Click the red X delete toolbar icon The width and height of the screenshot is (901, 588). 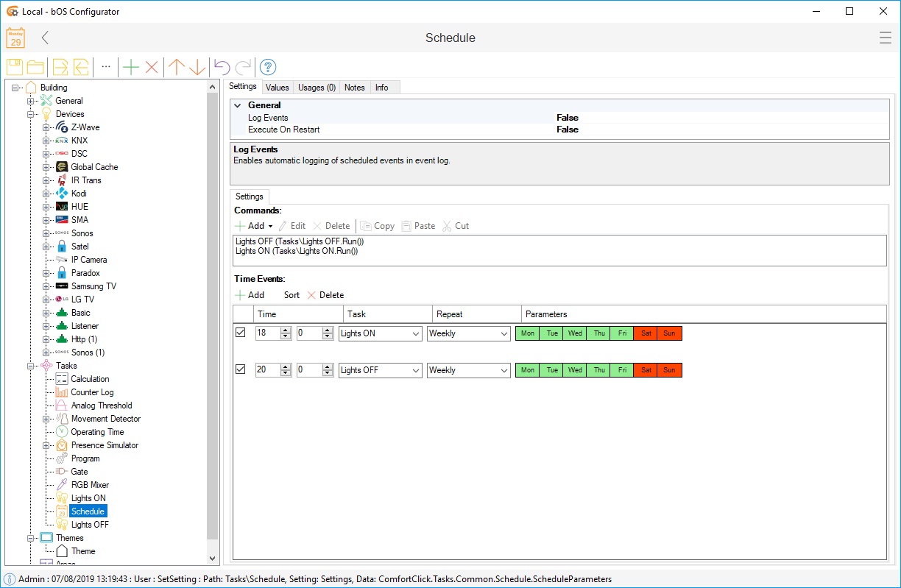(x=152, y=67)
